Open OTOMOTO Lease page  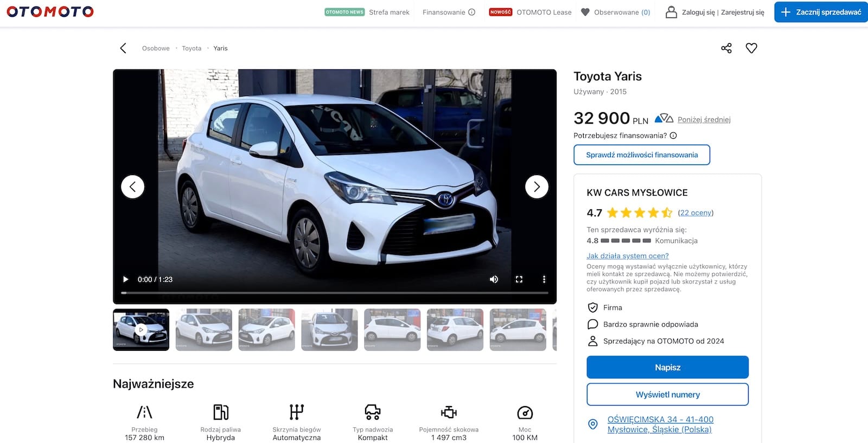(544, 12)
